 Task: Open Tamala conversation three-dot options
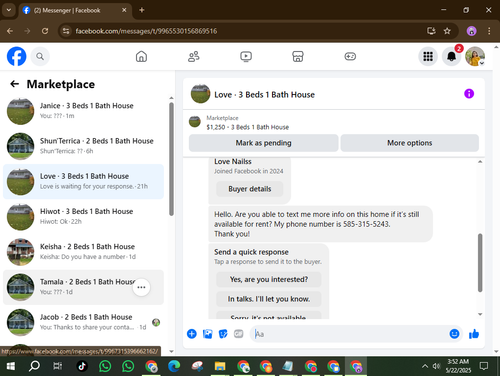point(141,287)
